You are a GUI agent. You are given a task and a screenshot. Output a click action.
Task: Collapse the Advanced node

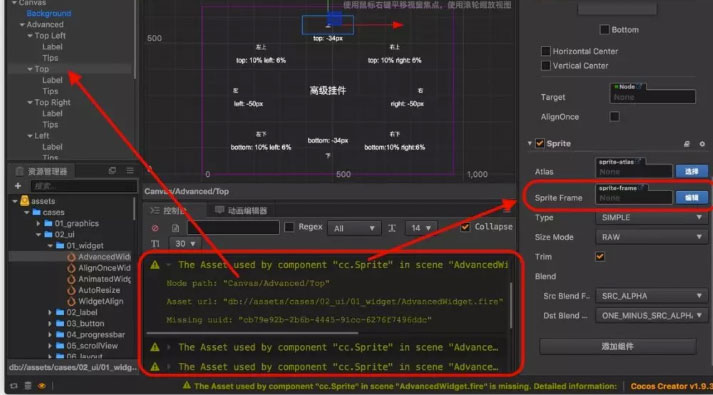click(x=22, y=25)
